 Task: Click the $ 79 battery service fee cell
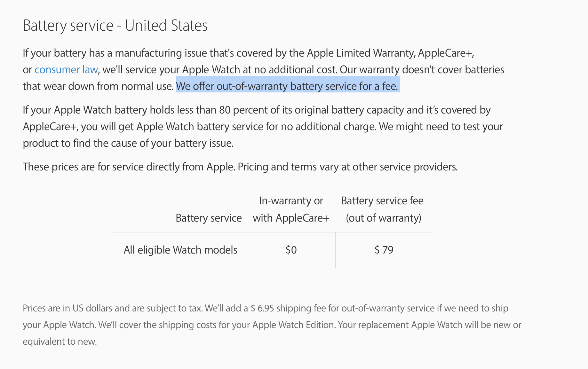(384, 250)
